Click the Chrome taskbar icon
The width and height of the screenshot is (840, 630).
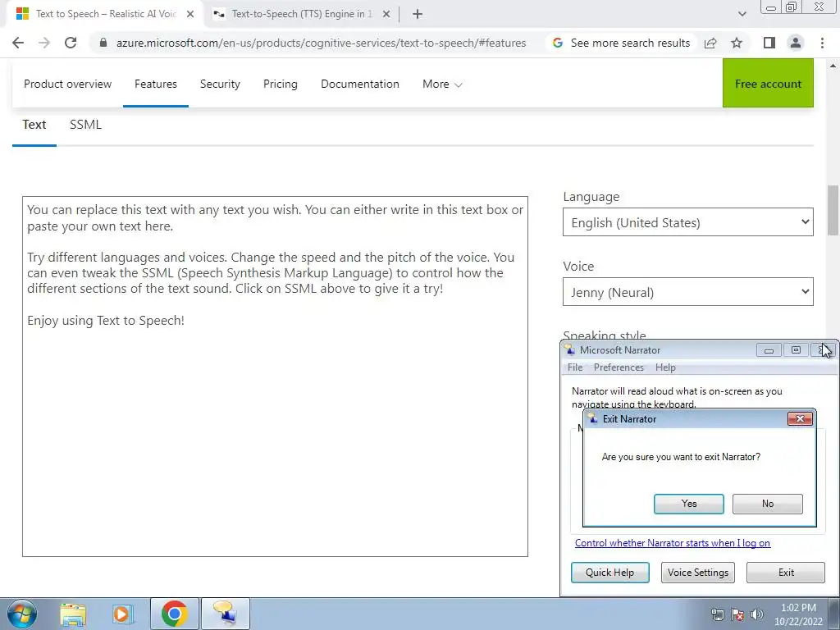click(x=174, y=614)
